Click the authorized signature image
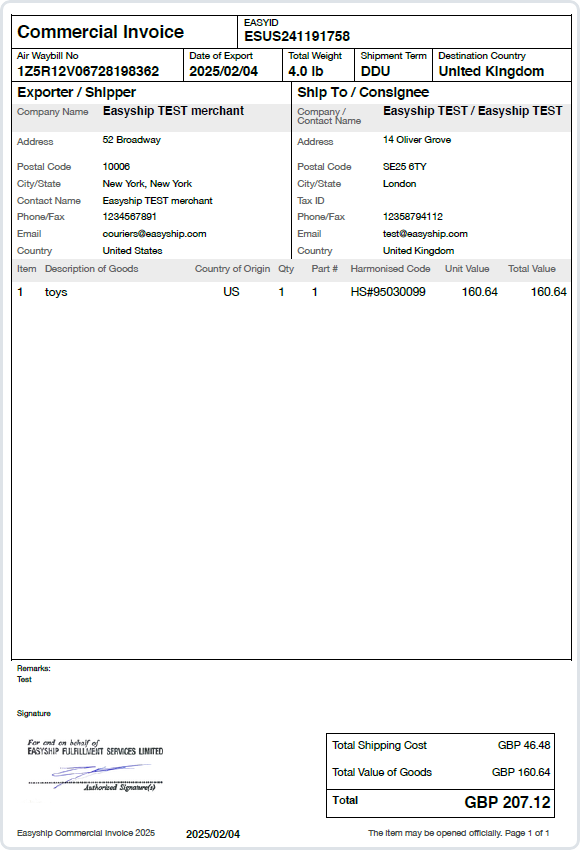This screenshot has width=580, height=850. (x=95, y=765)
